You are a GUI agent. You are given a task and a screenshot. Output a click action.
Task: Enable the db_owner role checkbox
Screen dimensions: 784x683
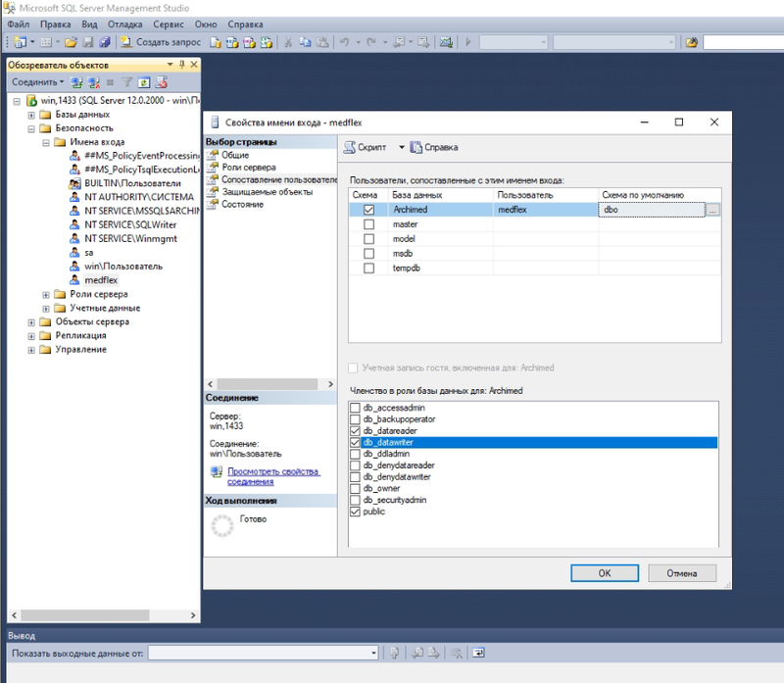[x=355, y=488]
